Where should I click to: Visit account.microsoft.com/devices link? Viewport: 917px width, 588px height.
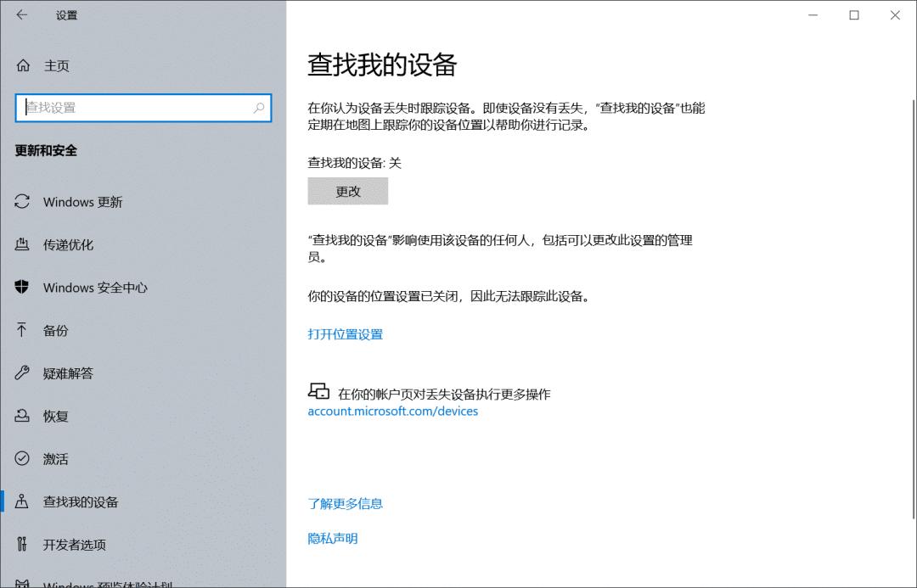click(x=393, y=411)
